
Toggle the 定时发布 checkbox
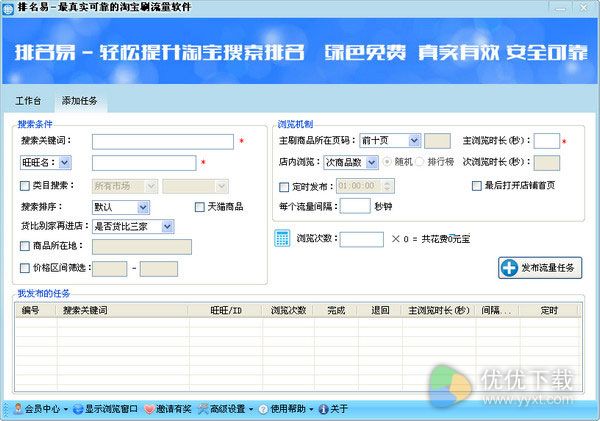[x=284, y=187]
